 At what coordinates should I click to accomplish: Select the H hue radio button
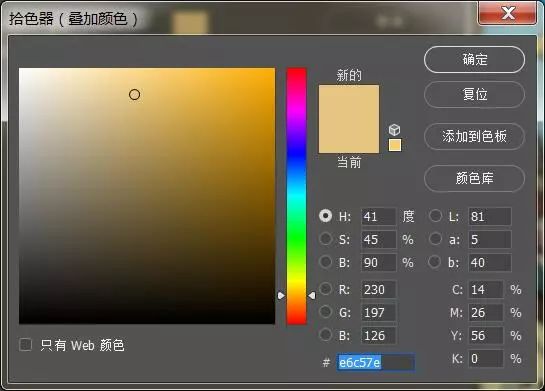coord(326,216)
